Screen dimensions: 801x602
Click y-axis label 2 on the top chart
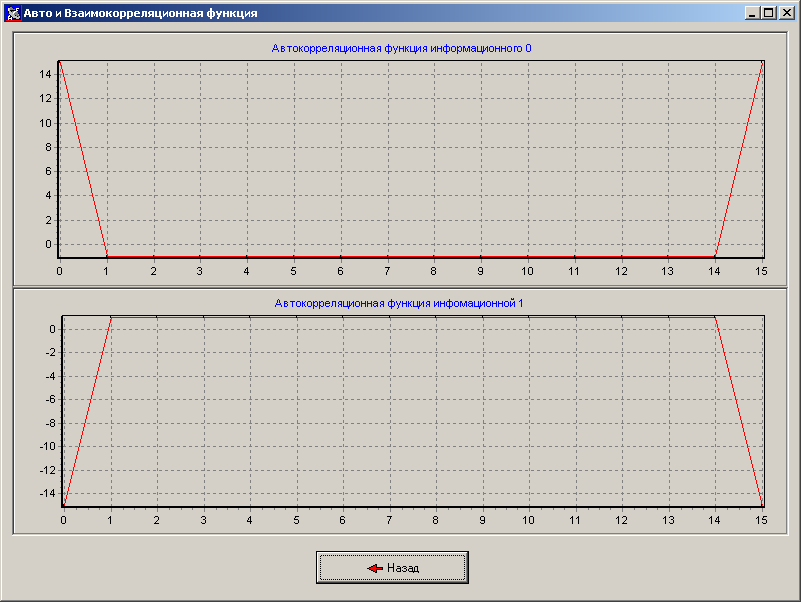pyautogui.click(x=49, y=220)
